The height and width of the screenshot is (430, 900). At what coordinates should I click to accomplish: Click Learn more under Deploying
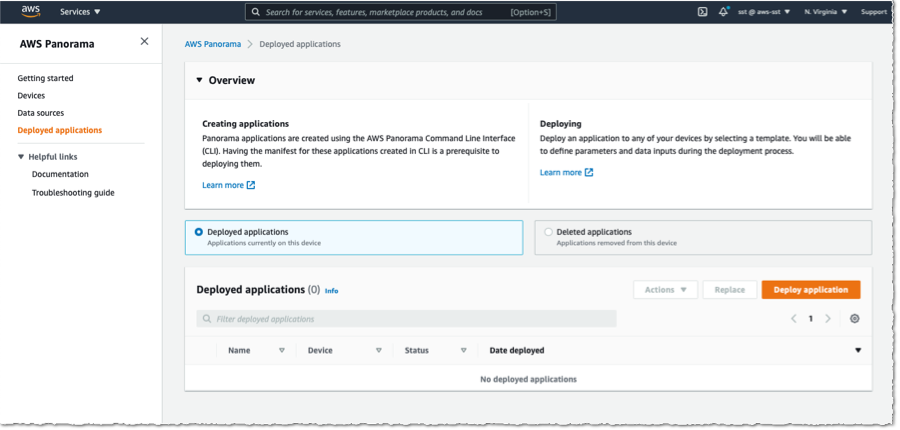click(x=561, y=172)
